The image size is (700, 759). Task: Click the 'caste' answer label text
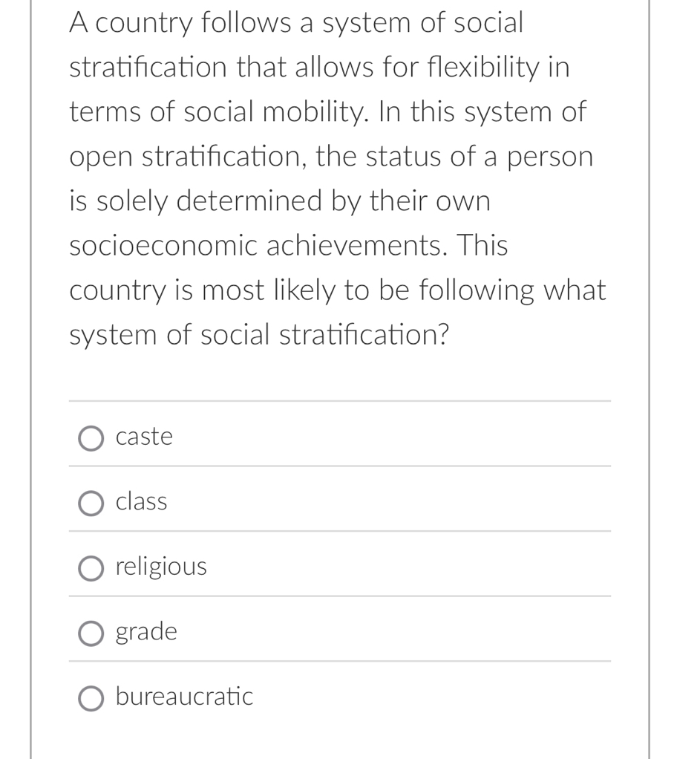click(x=144, y=437)
